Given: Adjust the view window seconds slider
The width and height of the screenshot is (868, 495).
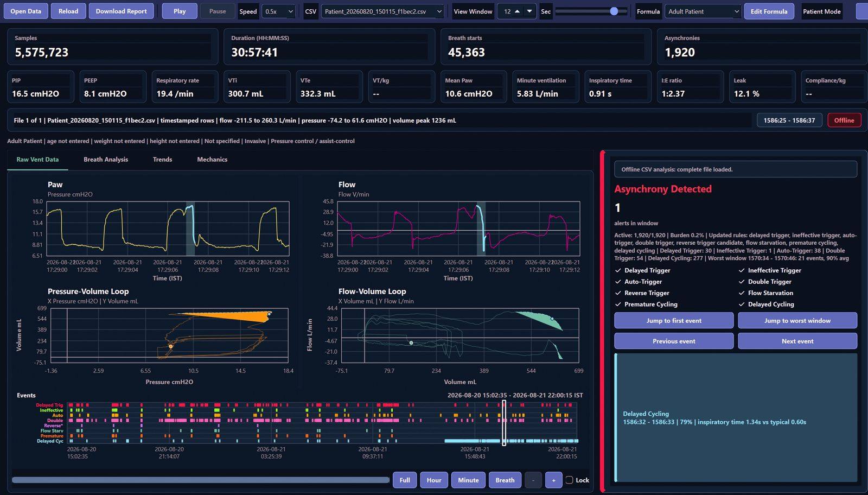Looking at the screenshot, I should tap(591, 11).
